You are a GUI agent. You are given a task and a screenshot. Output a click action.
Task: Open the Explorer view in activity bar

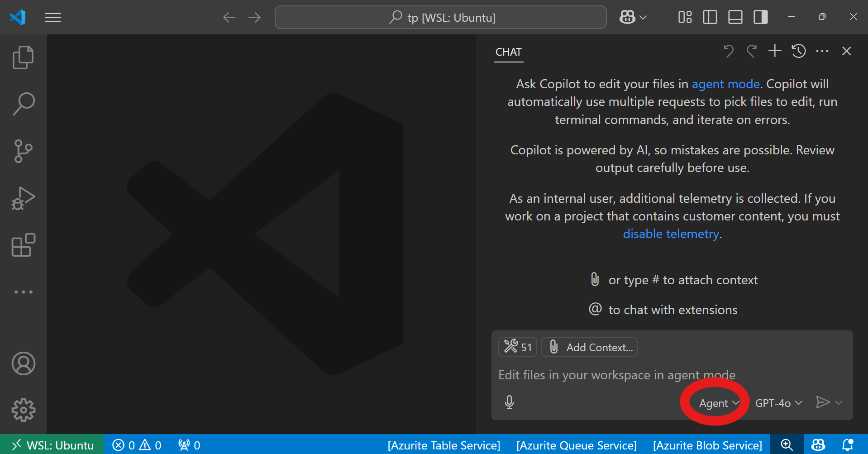point(23,57)
